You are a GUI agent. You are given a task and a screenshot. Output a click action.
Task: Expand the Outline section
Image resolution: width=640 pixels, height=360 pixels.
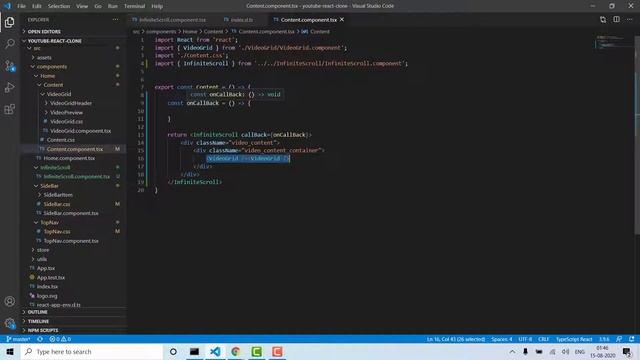pos(38,312)
